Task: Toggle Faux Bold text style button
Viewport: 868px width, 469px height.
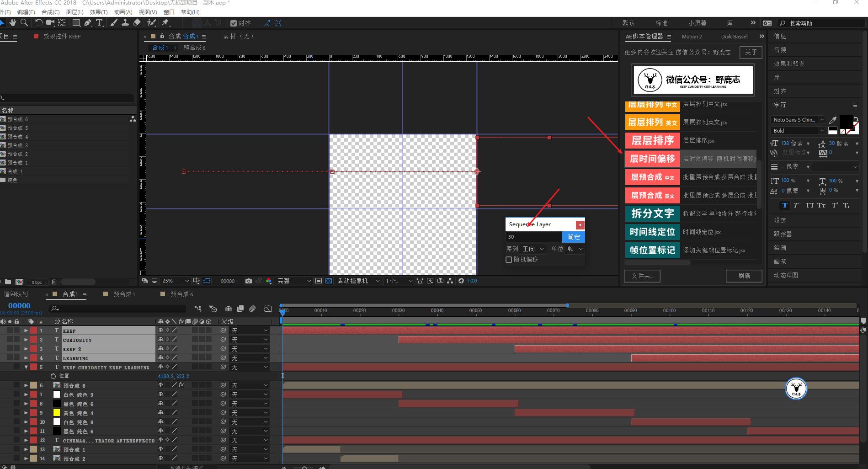Action: coord(784,205)
